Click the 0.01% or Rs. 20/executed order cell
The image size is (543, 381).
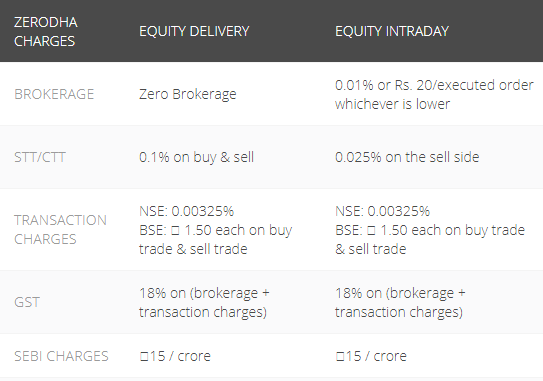434,95
